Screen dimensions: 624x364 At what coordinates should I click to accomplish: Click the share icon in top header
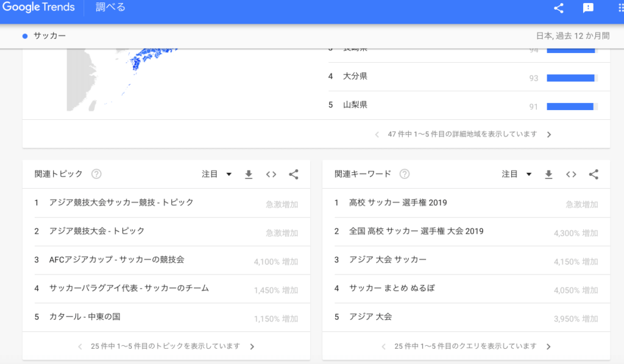[x=558, y=8]
